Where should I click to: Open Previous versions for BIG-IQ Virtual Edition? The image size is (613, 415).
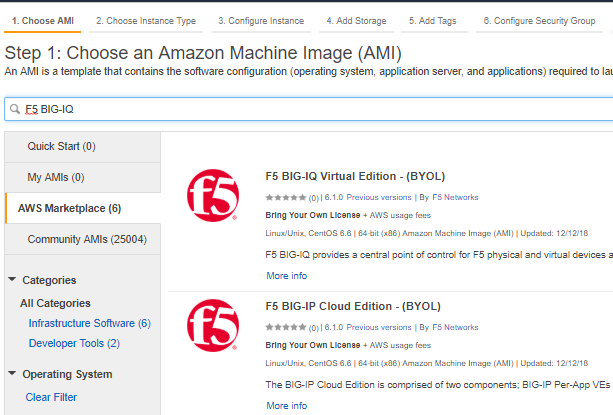pos(379,197)
